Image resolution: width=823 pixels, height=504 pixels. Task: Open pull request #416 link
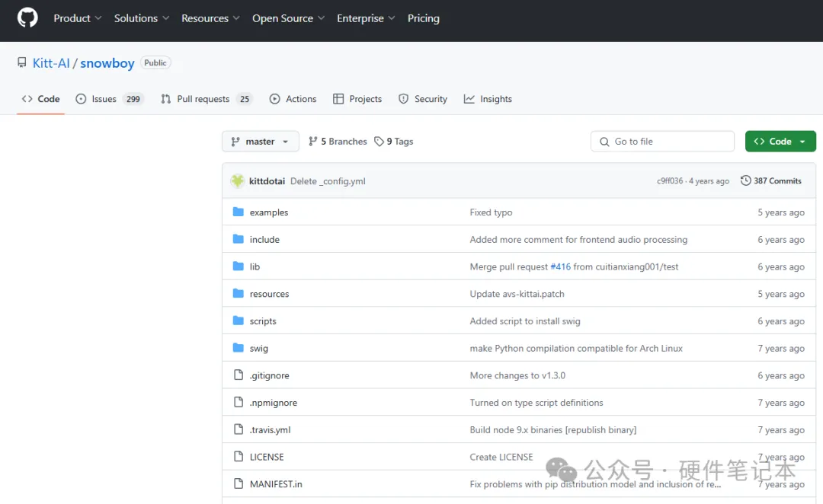[560, 266]
